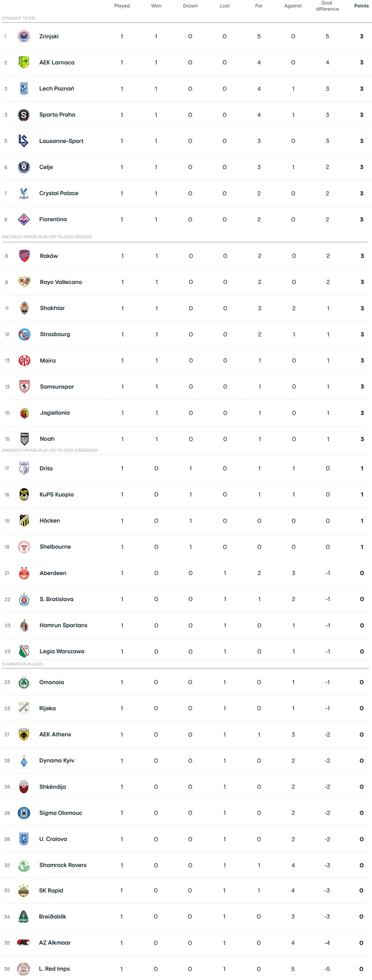The height and width of the screenshot is (980, 372).
Task: Open the Lech Poznań team link
Action: coord(56,89)
